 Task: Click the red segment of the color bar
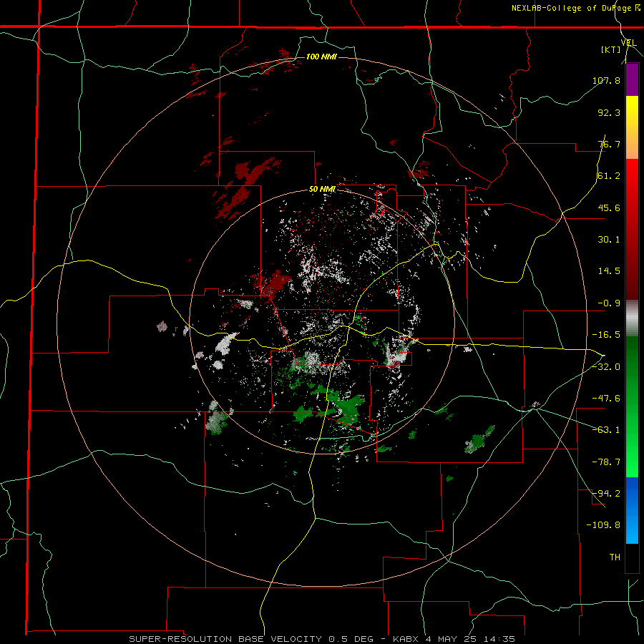point(632,229)
